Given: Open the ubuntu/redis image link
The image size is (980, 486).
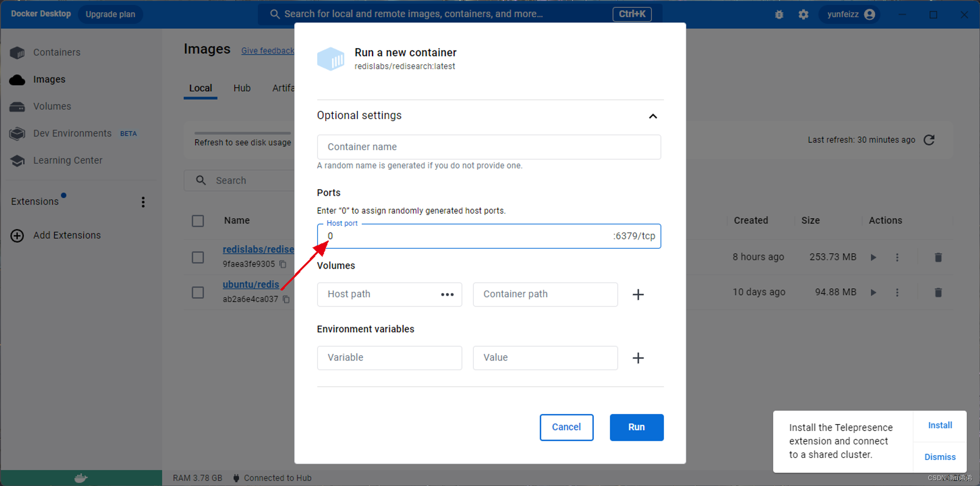Looking at the screenshot, I should [x=251, y=284].
